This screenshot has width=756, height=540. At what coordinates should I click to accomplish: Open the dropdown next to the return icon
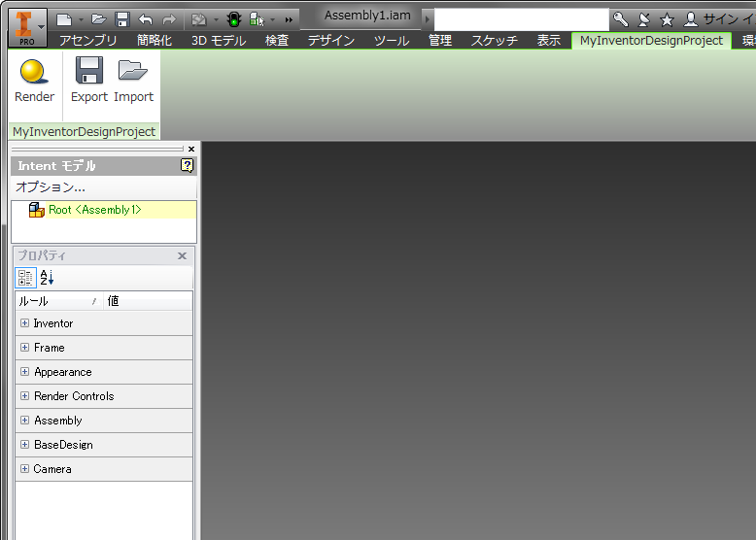coord(216,19)
